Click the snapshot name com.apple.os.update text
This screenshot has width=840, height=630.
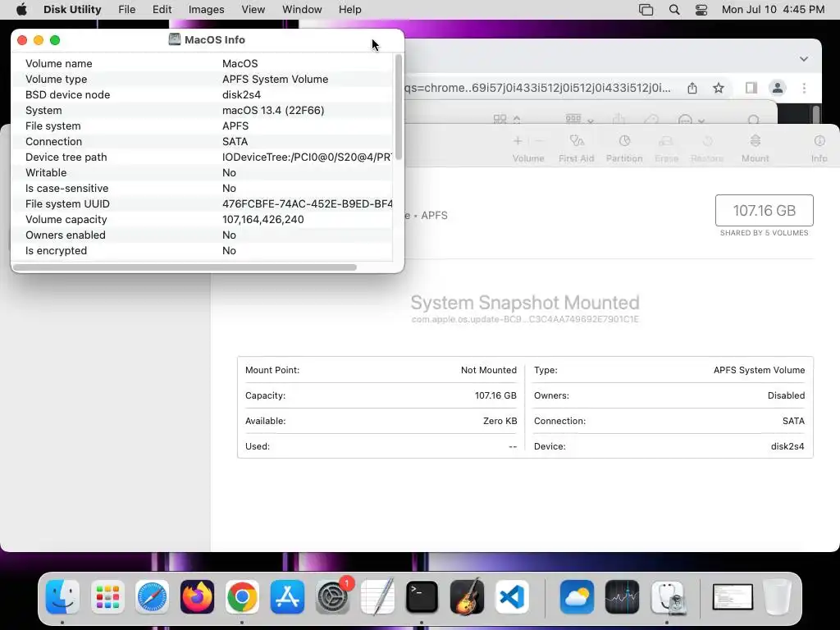(x=525, y=319)
